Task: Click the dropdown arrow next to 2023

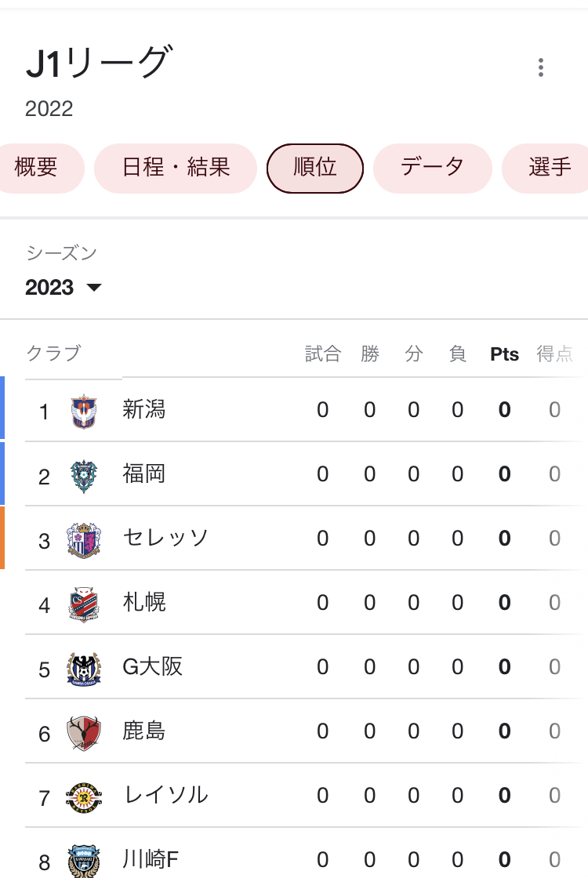Action: tap(94, 288)
